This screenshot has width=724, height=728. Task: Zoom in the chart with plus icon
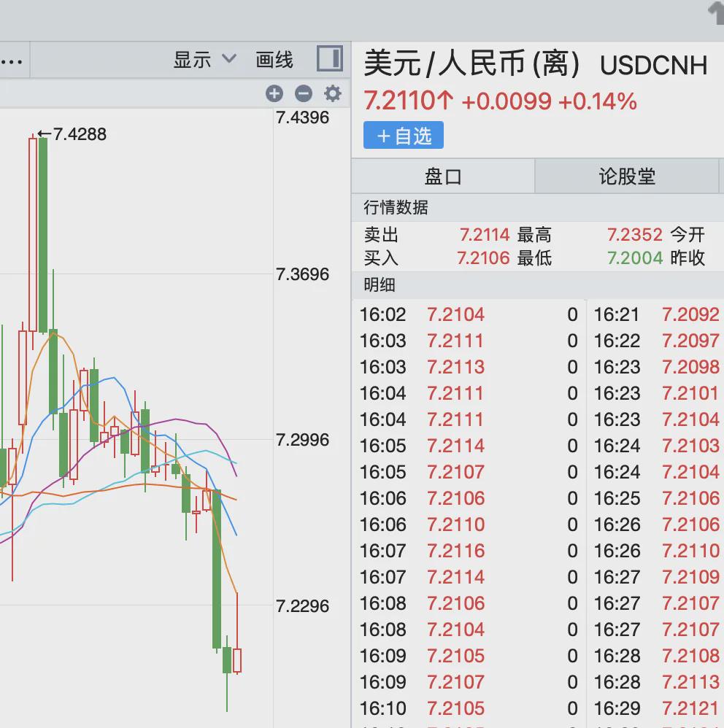coord(274,93)
